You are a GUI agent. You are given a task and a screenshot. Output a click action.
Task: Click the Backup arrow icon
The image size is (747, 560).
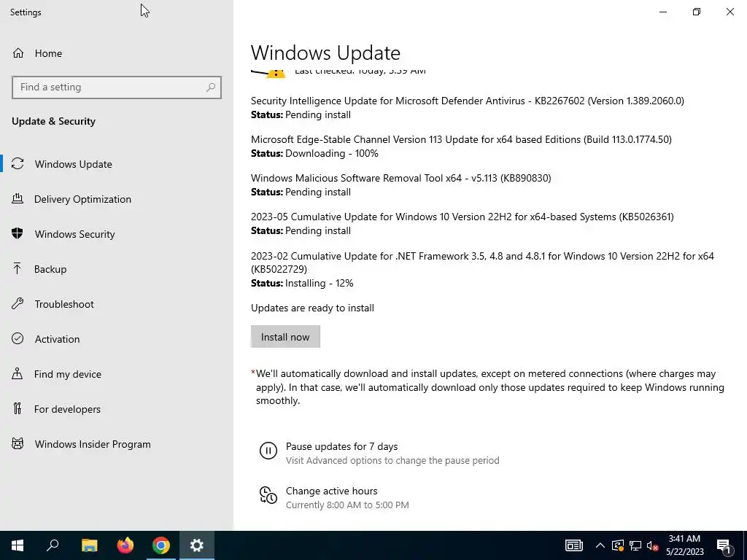point(18,268)
